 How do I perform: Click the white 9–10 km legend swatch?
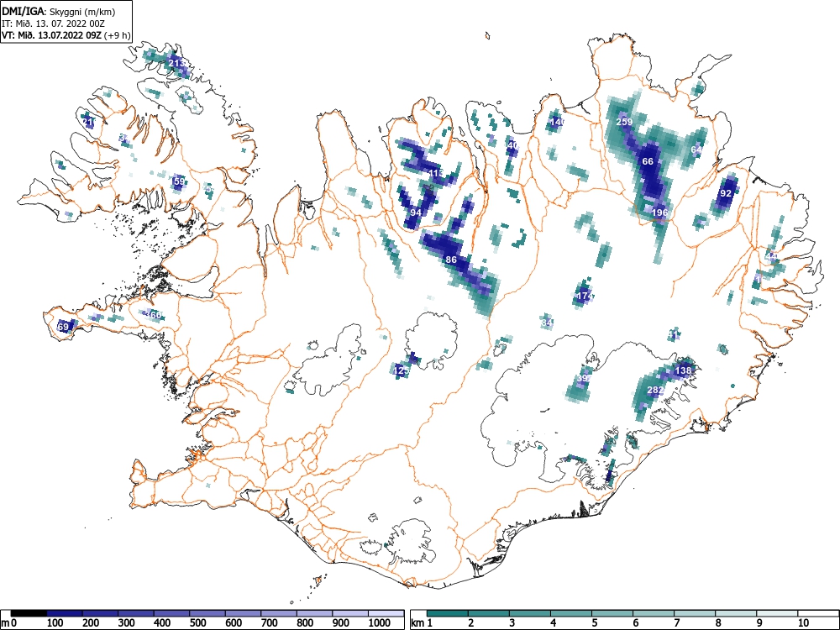click(x=777, y=613)
